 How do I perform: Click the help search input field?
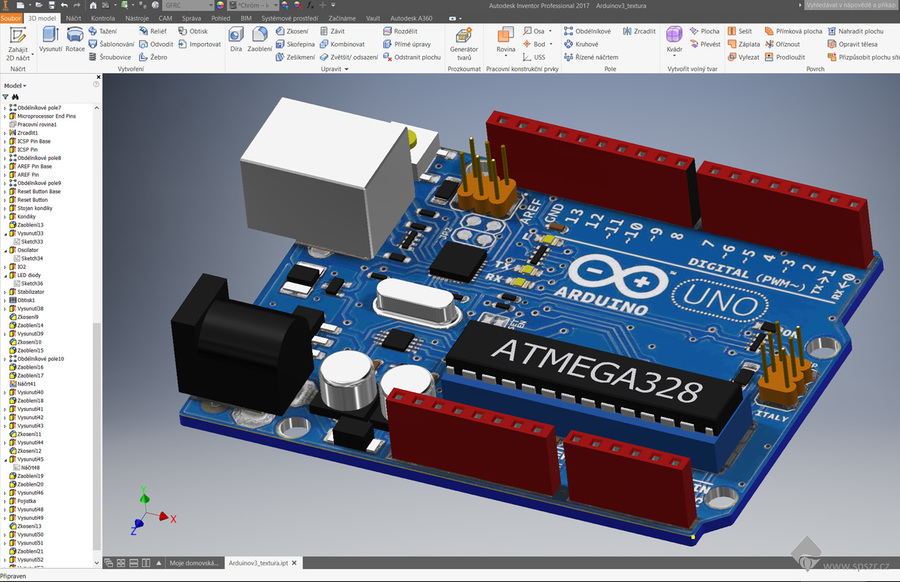coord(851,5)
